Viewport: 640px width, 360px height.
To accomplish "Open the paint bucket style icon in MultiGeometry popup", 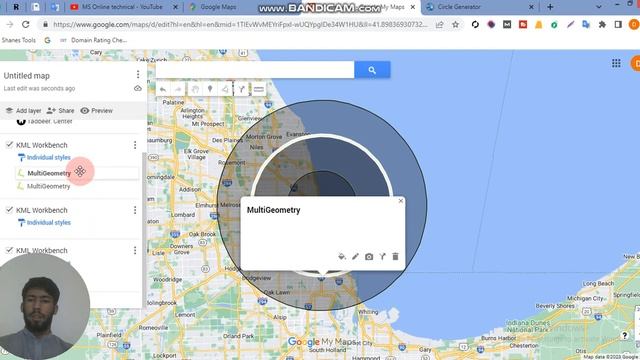I will point(342,256).
